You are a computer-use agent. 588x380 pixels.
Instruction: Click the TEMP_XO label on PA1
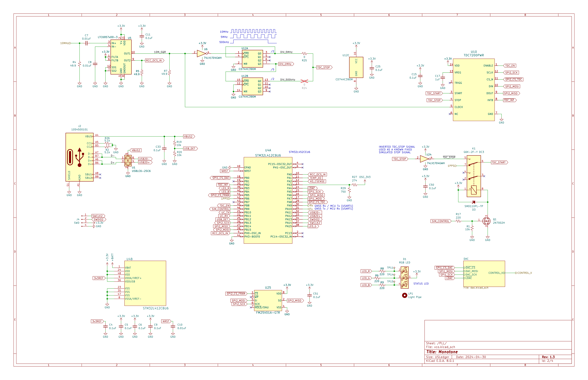(x=315, y=178)
